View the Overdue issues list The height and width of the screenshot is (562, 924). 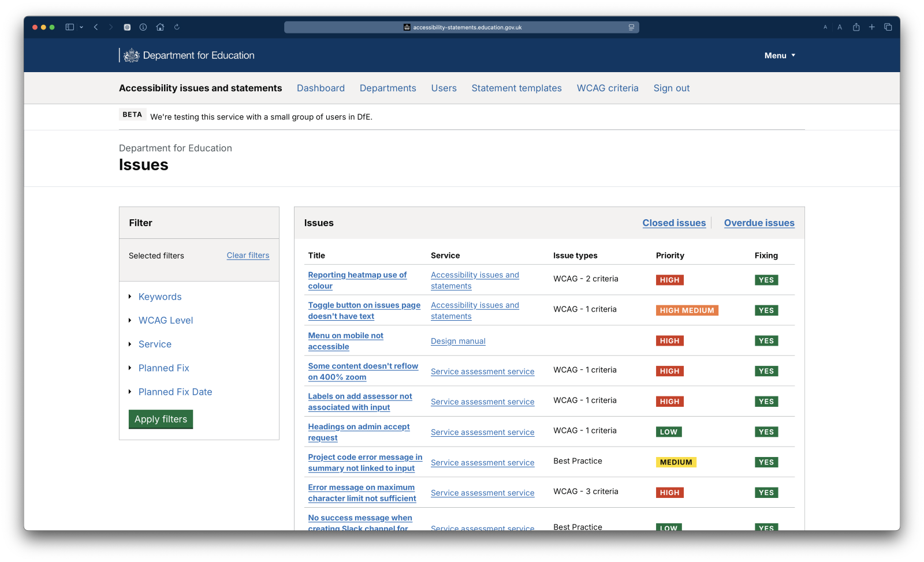[x=759, y=223]
